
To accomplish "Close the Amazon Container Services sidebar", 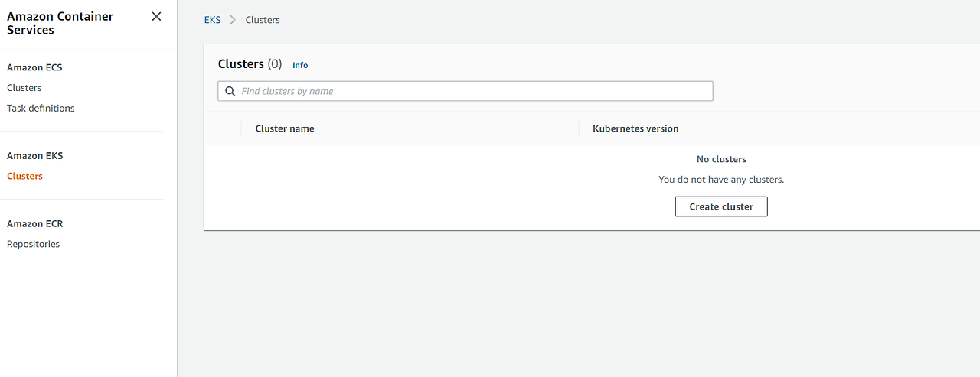I will coord(156,16).
